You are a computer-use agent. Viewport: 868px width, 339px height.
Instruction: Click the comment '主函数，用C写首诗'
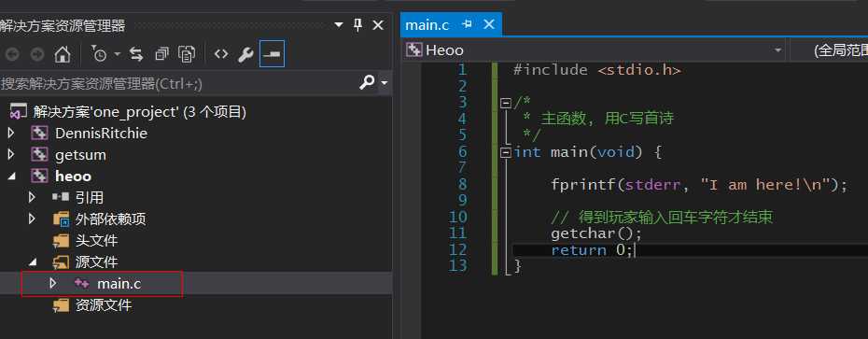(x=607, y=118)
